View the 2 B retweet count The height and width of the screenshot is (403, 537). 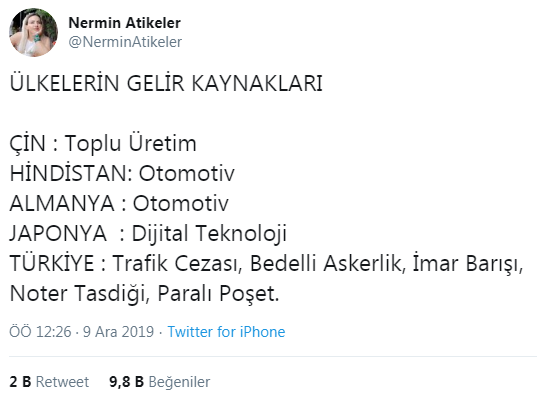point(20,382)
